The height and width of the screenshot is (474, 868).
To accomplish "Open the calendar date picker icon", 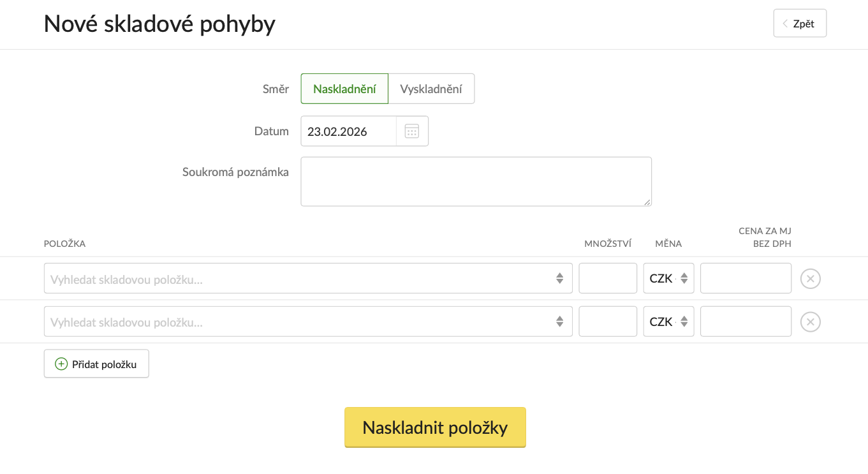I will pyautogui.click(x=411, y=130).
